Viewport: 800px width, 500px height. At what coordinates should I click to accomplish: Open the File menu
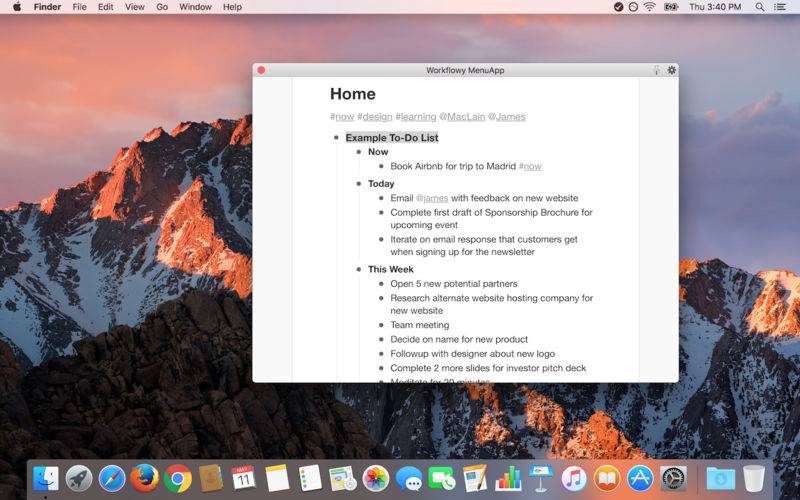tap(80, 7)
